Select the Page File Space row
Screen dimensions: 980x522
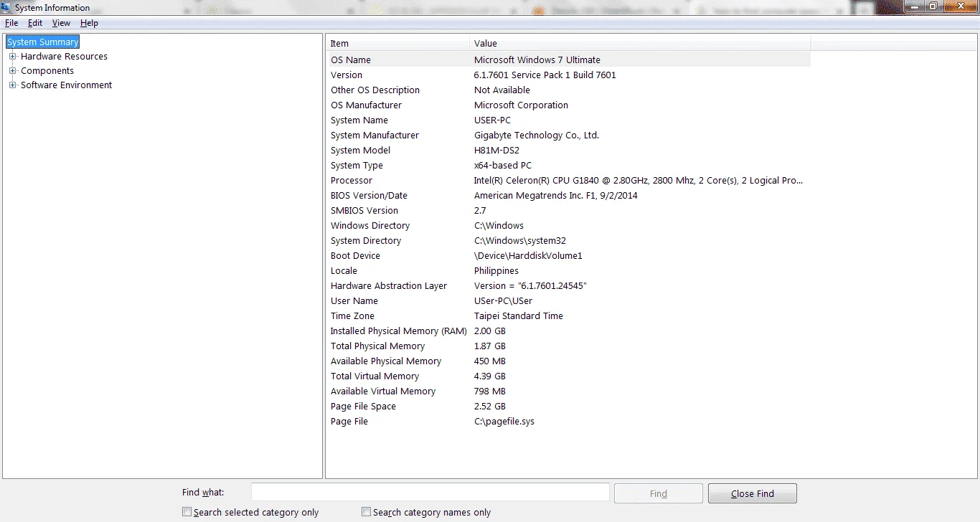point(569,407)
